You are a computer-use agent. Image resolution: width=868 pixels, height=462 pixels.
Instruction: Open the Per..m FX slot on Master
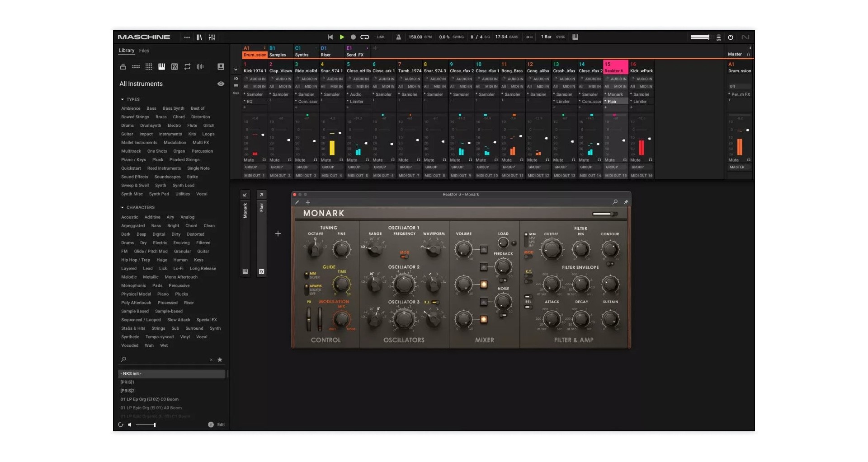coord(739,94)
